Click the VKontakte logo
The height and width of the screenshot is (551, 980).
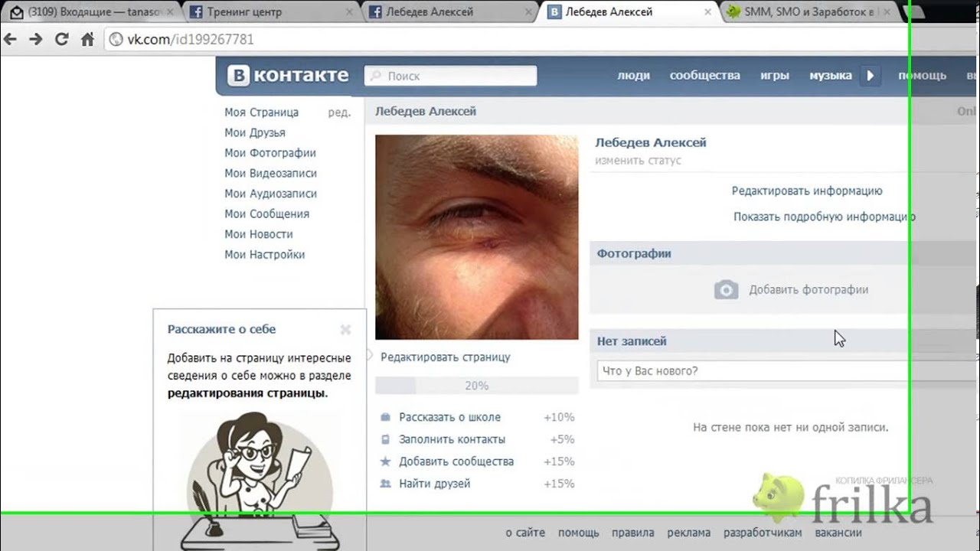click(x=288, y=75)
